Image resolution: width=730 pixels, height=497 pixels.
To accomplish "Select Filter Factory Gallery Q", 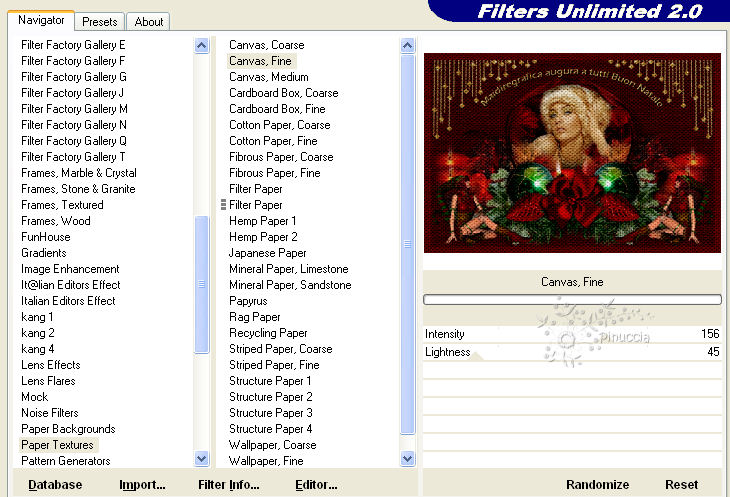I will coord(74,141).
